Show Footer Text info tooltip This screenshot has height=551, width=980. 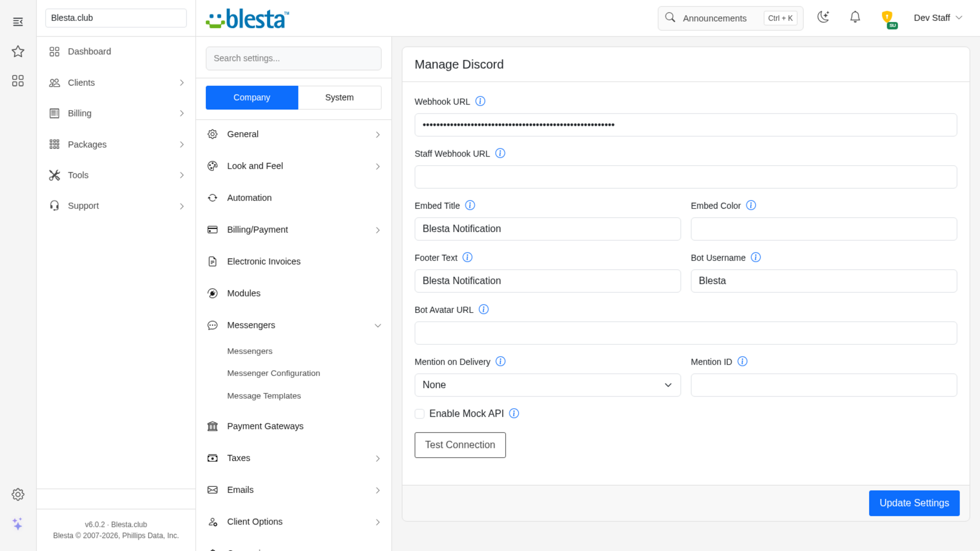[468, 257]
